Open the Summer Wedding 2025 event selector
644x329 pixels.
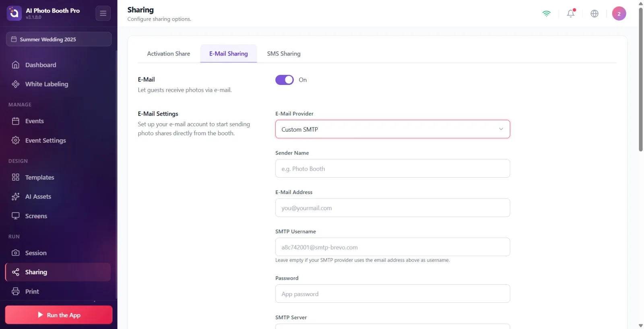click(59, 39)
